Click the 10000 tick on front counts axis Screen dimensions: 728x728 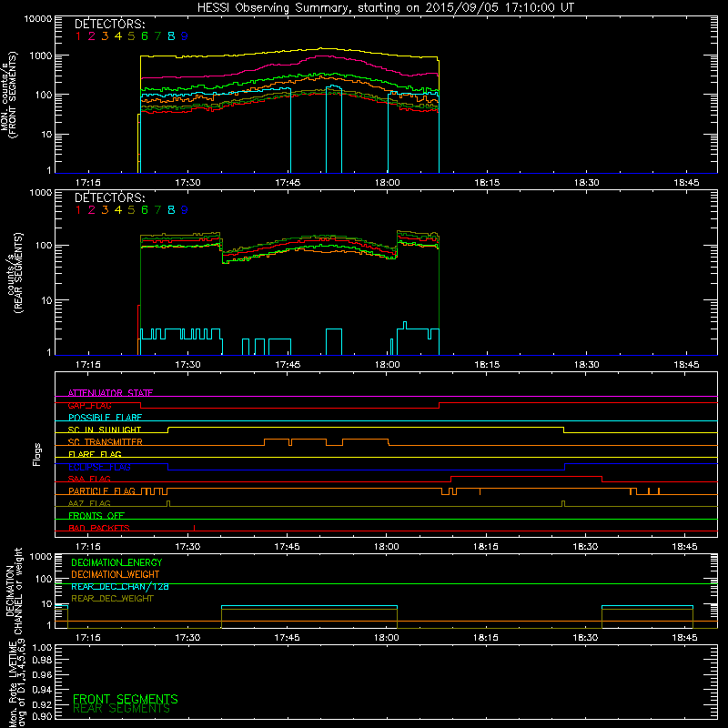coord(38,19)
